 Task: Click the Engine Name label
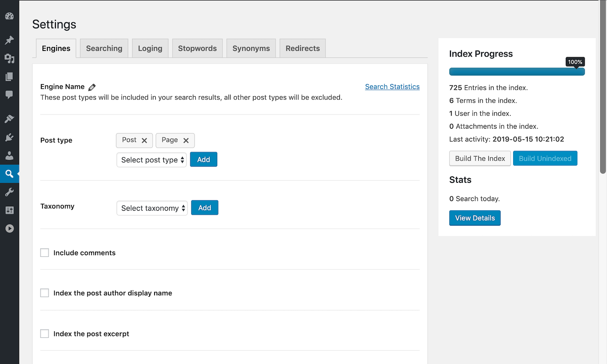(62, 87)
